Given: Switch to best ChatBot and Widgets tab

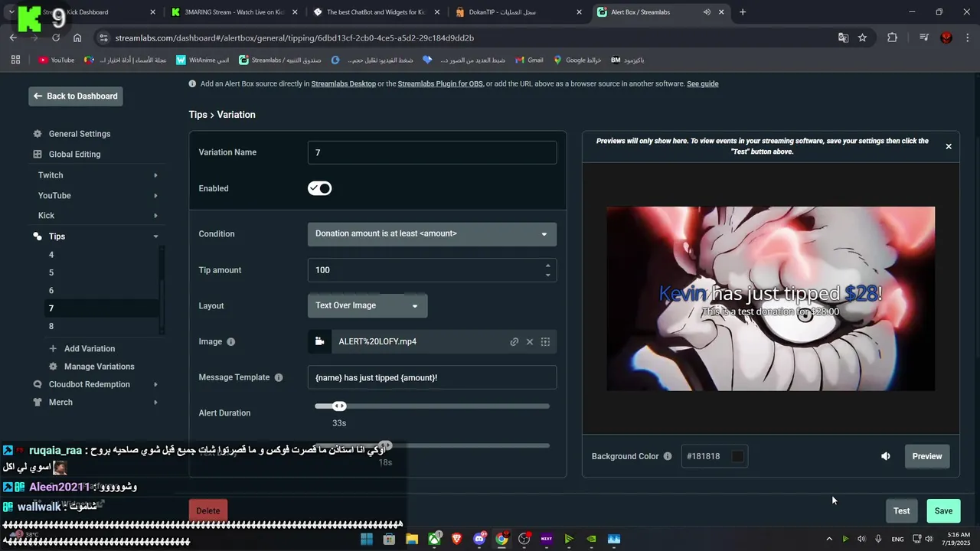Looking at the screenshot, I should (x=375, y=12).
